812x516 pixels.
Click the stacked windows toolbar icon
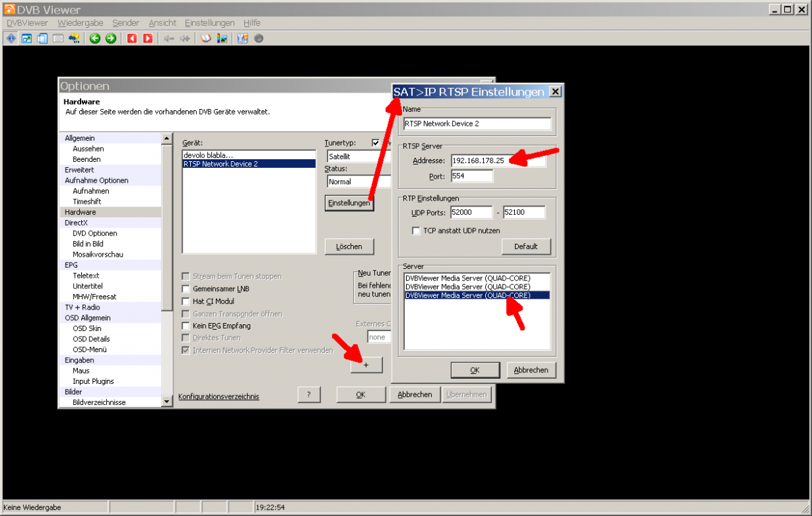[x=42, y=39]
